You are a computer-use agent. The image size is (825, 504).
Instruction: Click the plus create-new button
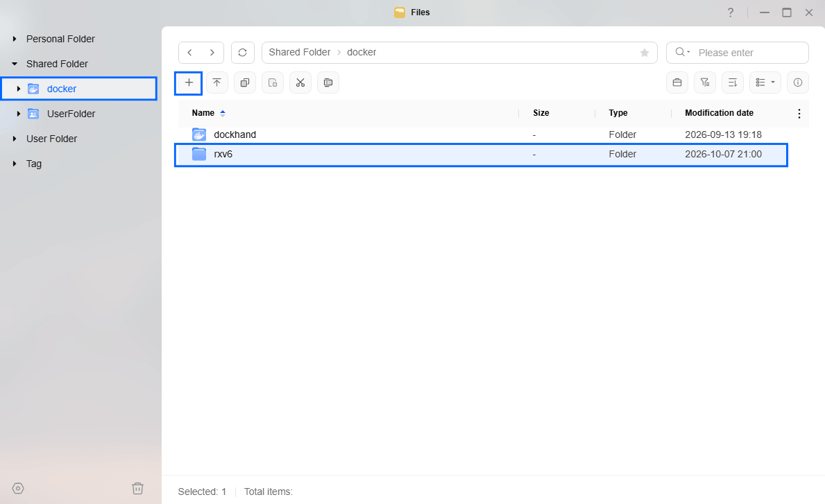[x=188, y=83]
